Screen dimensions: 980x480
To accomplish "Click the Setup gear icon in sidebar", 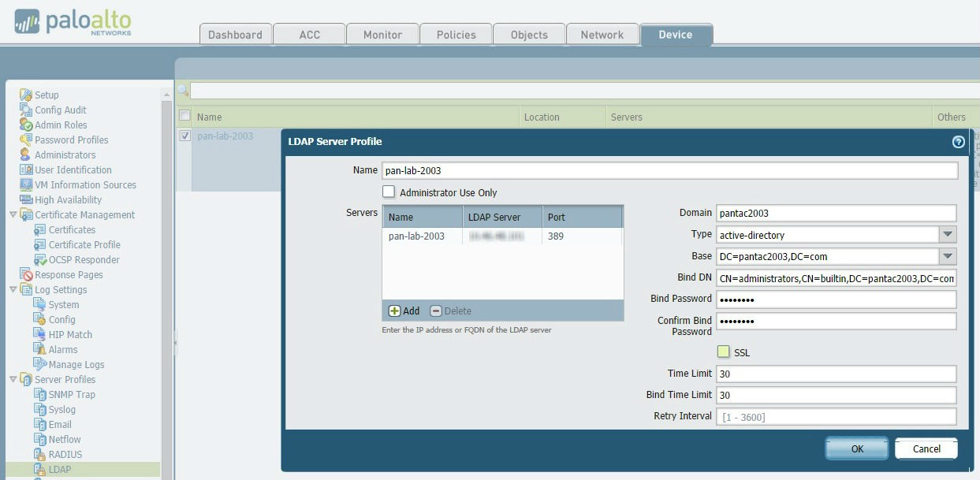I will pos(26,95).
